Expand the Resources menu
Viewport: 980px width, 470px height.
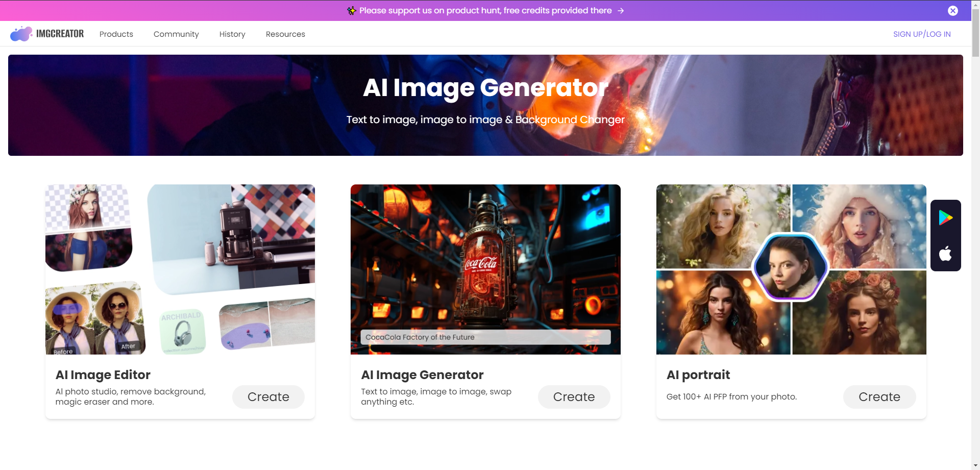[x=285, y=34]
